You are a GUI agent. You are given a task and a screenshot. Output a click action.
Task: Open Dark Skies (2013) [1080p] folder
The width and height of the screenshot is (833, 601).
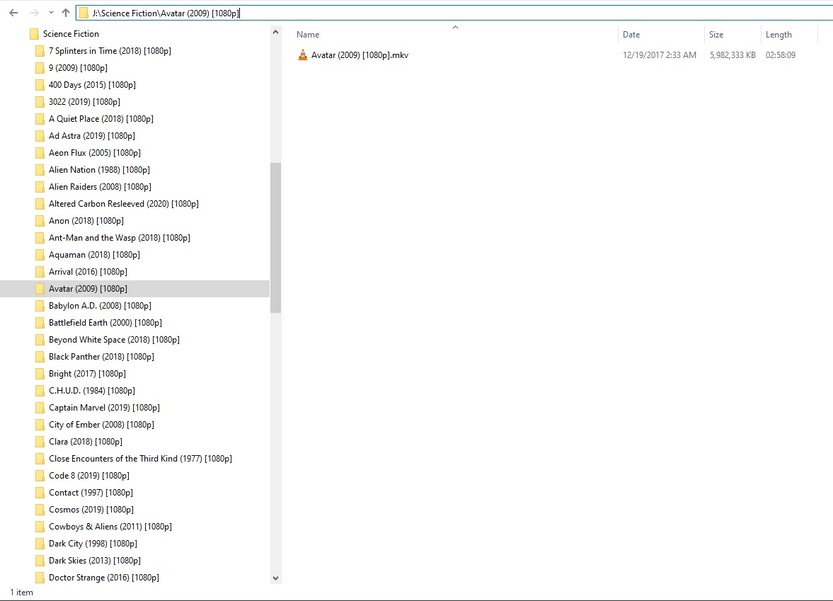click(95, 561)
